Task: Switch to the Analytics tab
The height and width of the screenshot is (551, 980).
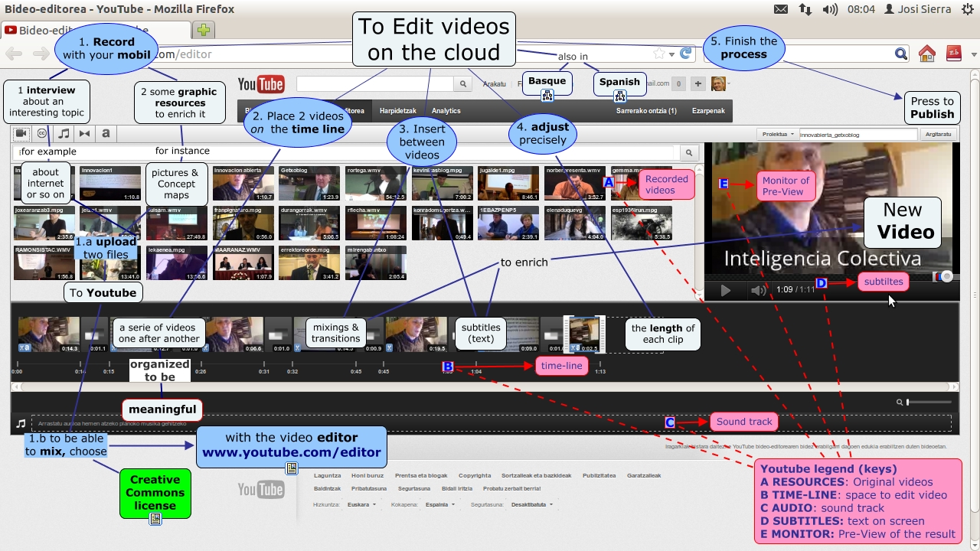Action: [x=446, y=111]
